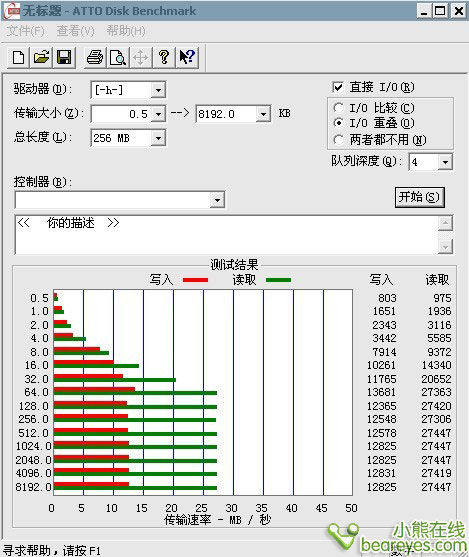Click read value 975
This screenshot has height=557, width=469.
click(x=442, y=298)
